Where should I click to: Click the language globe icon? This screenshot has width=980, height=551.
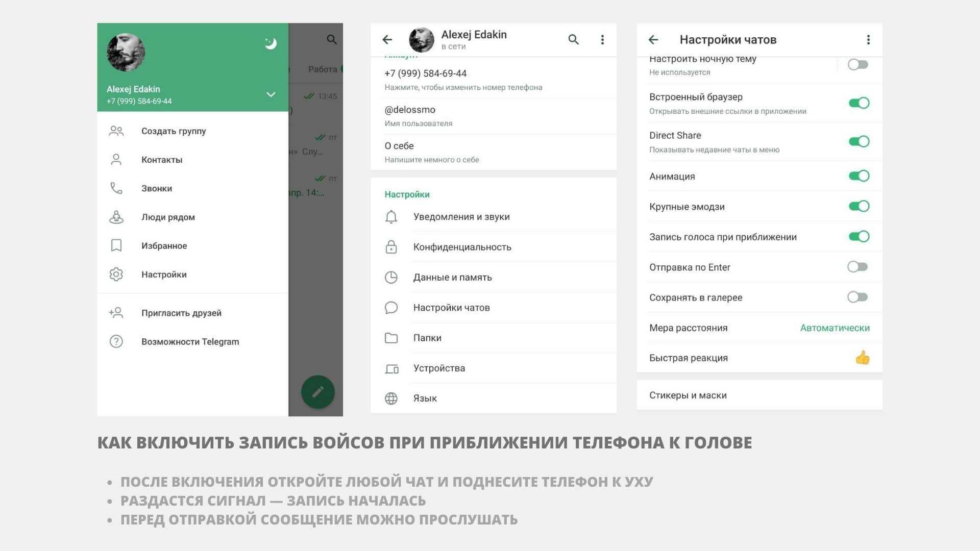click(x=391, y=398)
